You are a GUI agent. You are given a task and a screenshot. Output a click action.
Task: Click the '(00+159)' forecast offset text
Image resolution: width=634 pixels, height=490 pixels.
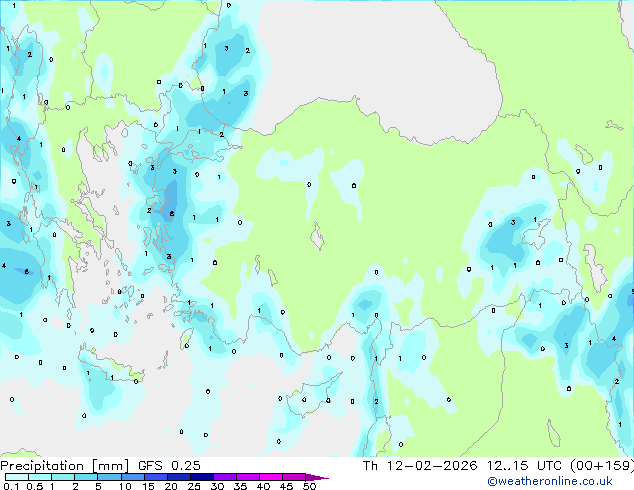point(602,466)
